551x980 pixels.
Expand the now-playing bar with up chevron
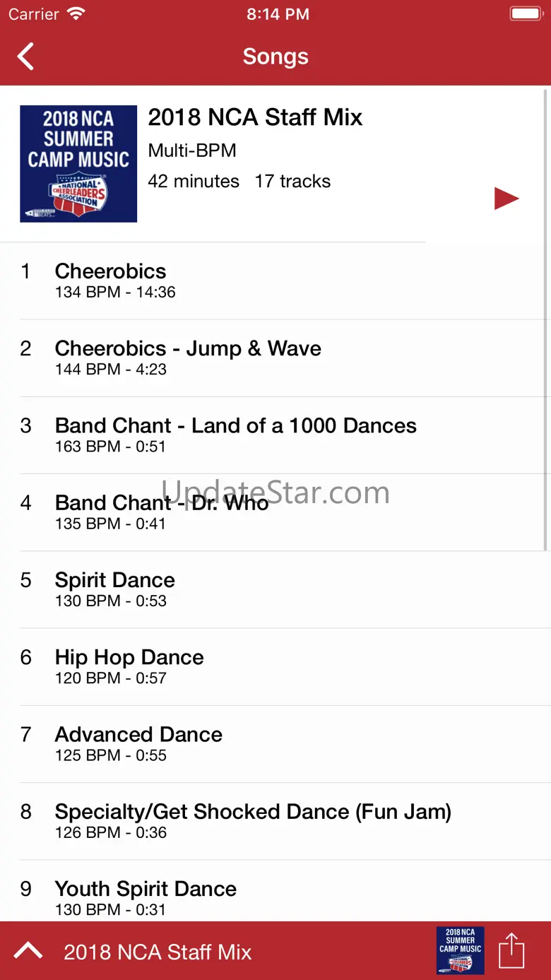[x=28, y=951]
